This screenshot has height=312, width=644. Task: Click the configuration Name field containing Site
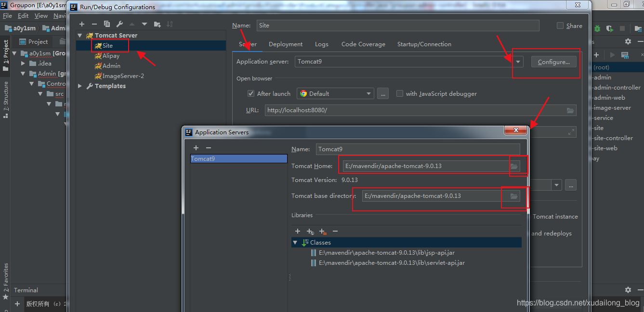click(x=397, y=26)
